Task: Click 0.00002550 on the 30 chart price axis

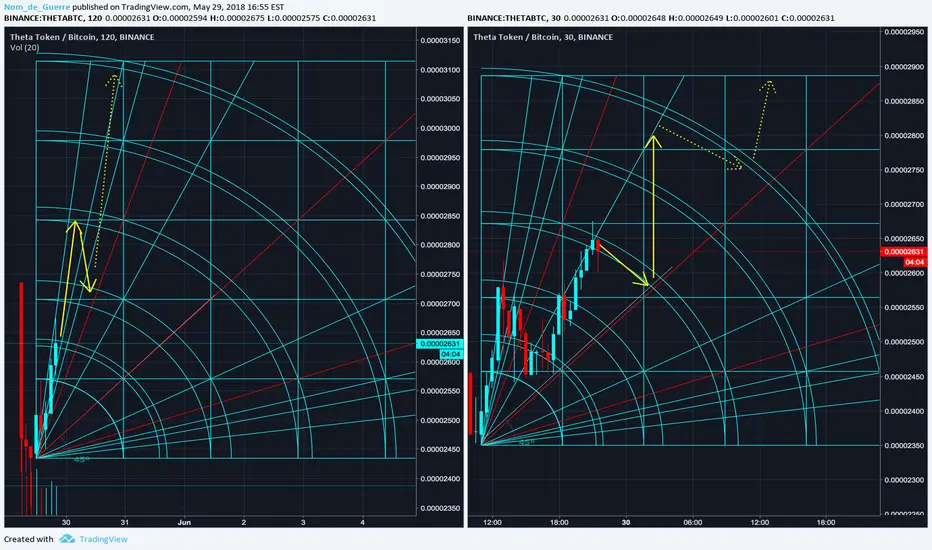Action: pyautogui.click(x=904, y=307)
